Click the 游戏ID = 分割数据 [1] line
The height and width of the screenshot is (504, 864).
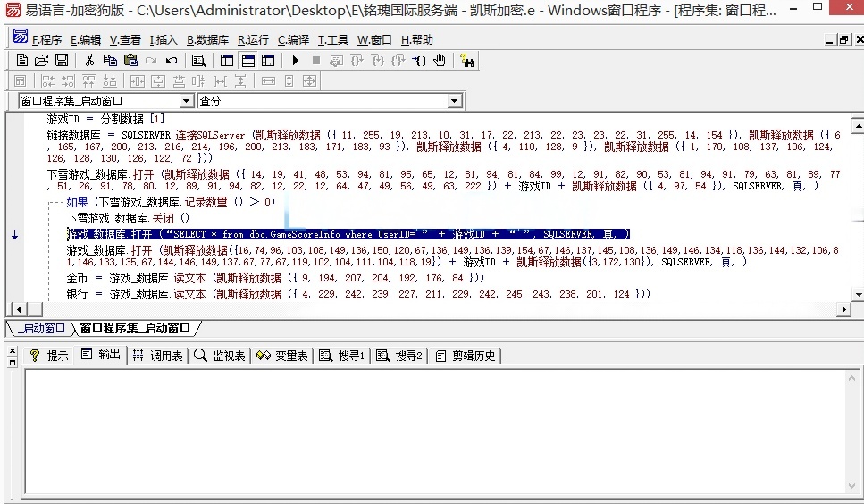(x=105, y=119)
